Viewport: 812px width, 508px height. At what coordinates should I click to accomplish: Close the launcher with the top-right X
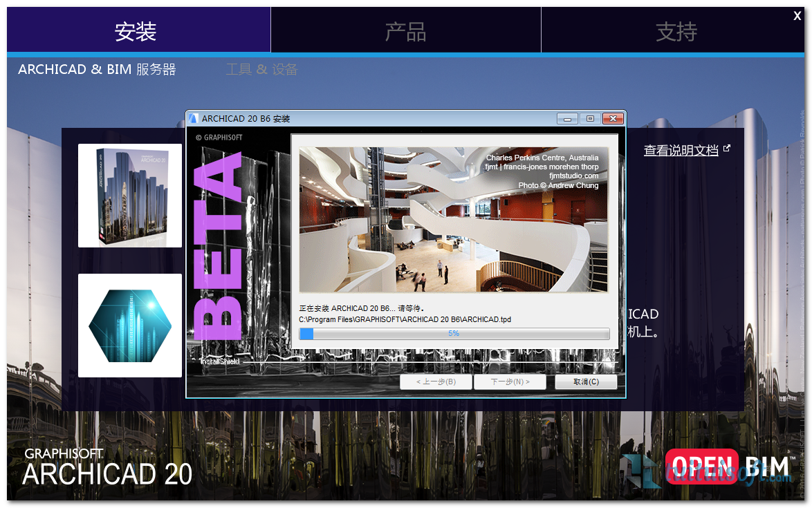tap(797, 16)
